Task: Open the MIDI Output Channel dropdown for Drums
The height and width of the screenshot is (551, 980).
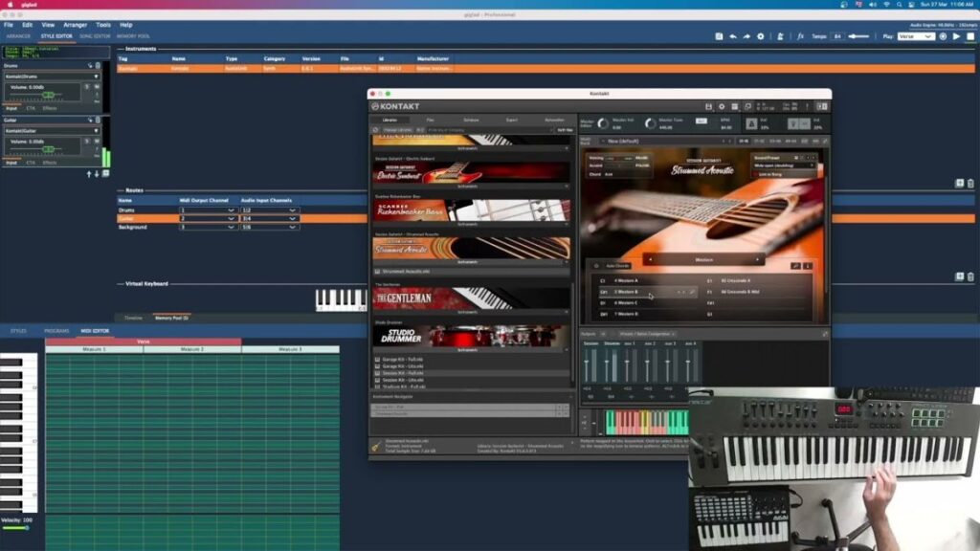Action: click(x=211, y=209)
